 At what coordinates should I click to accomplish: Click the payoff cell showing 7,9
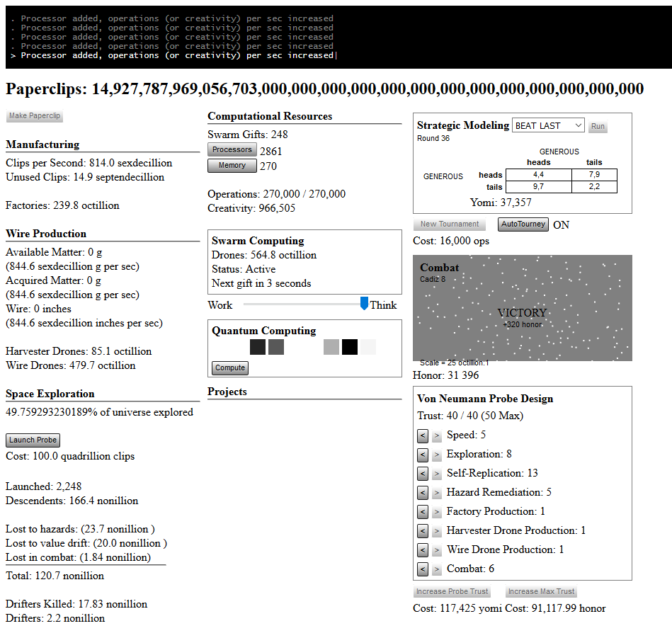pyautogui.click(x=594, y=175)
